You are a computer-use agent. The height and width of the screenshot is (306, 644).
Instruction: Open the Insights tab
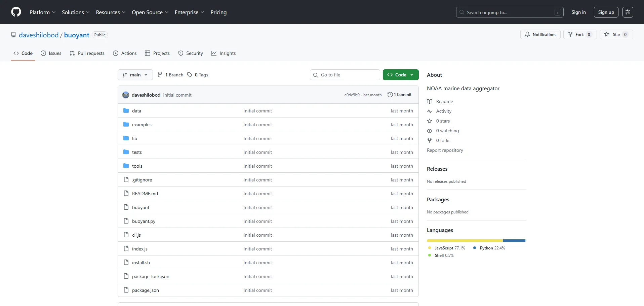[224, 53]
